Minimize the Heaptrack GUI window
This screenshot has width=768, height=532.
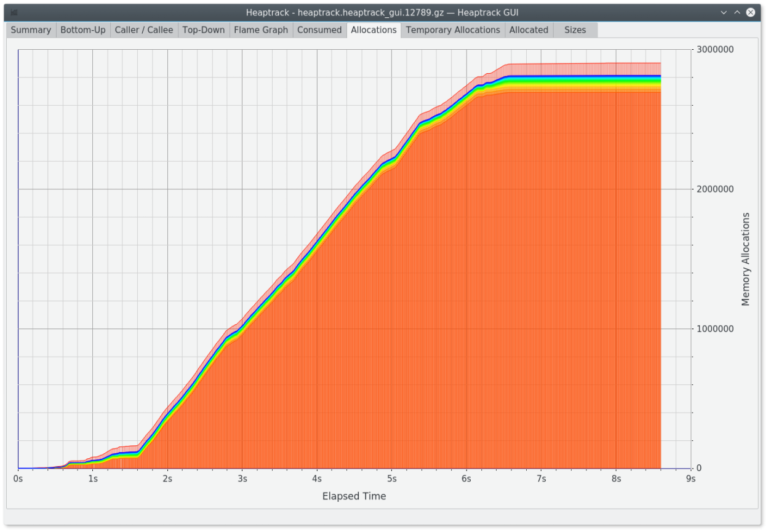[x=724, y=12]
